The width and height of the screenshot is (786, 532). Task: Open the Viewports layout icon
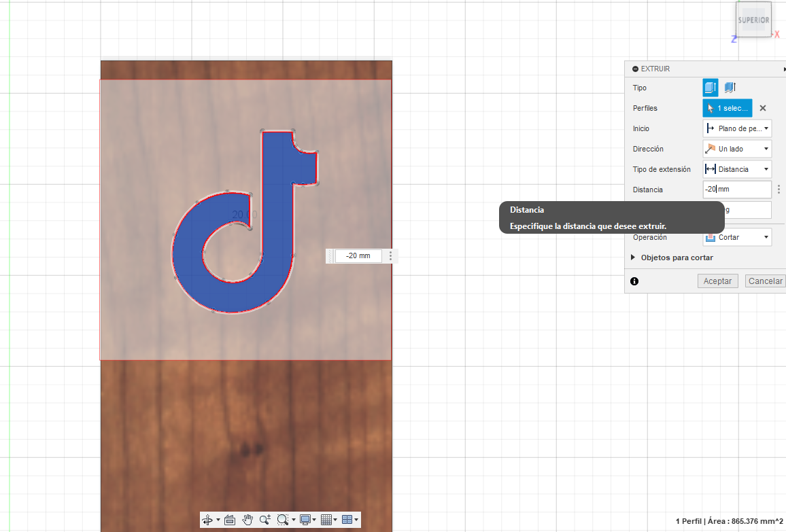[347, 520]
